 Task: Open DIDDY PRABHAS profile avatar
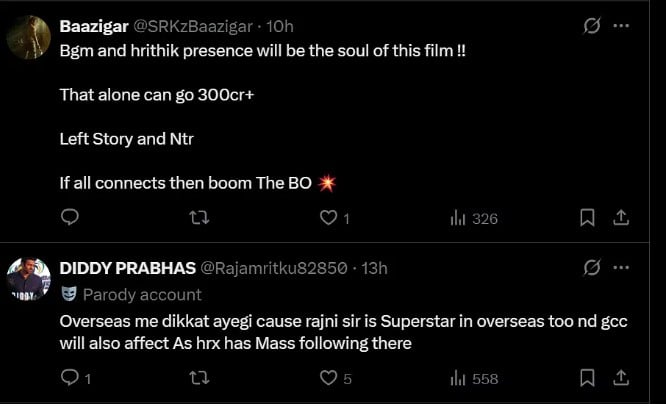click(30, 279)
